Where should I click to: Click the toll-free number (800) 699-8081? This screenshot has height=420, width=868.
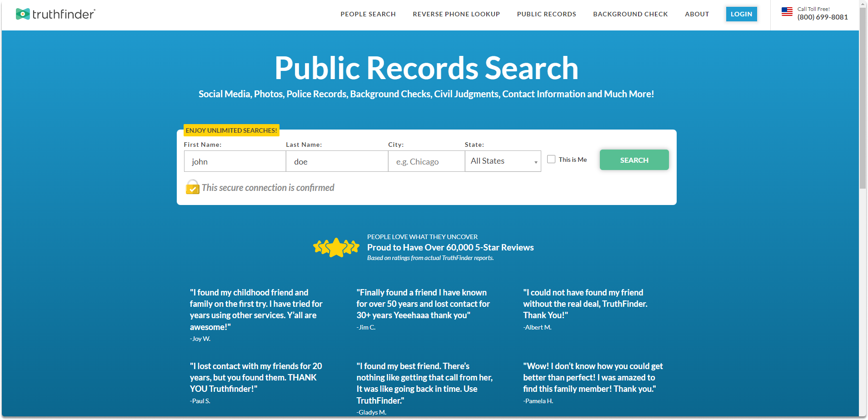(x=823, y=17)
